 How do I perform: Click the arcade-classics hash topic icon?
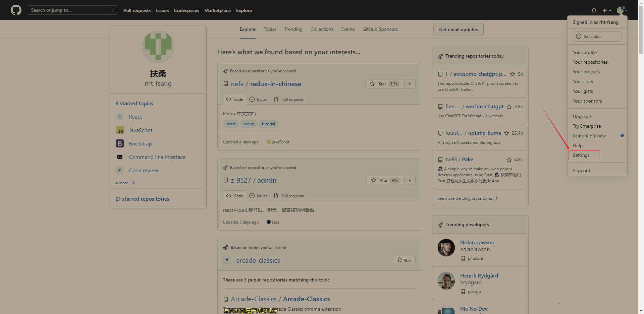pos(227,260)
